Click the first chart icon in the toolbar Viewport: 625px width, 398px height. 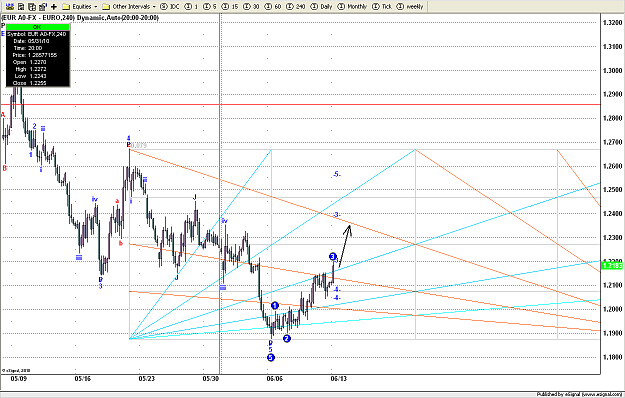10,6
